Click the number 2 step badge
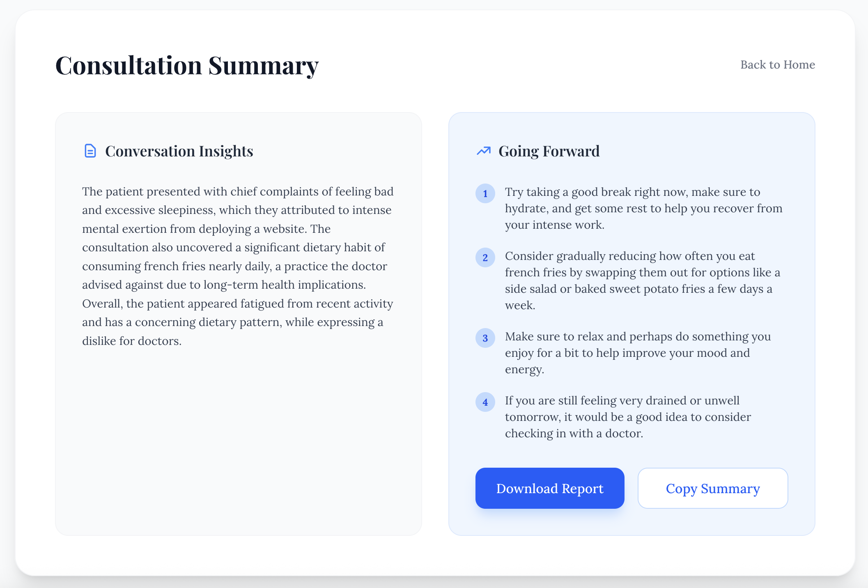The image size is (868, 588). click(485, 257)
